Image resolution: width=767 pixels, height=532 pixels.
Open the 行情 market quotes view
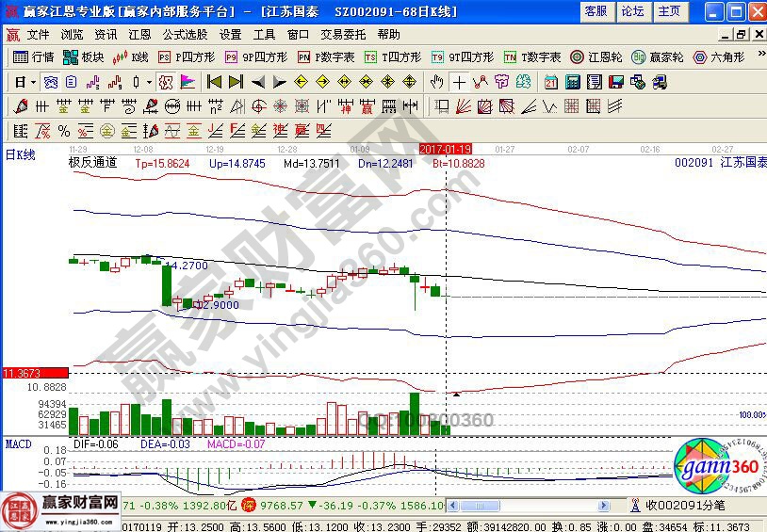coord(33,56)
